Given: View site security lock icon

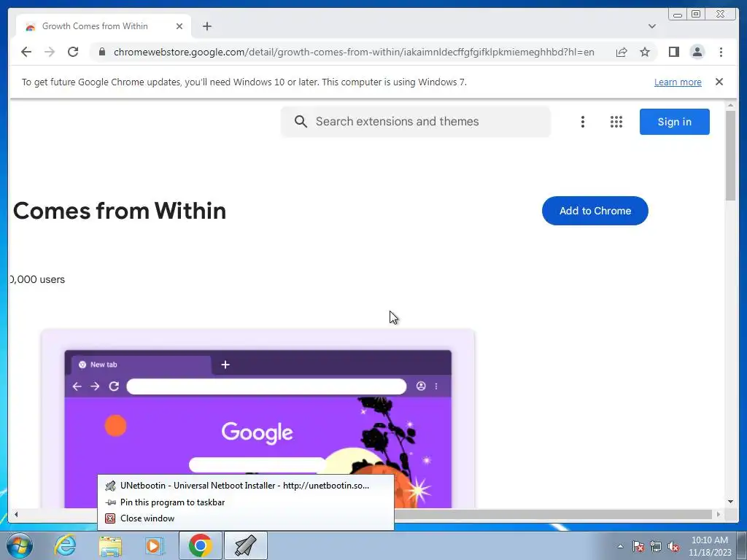Looking at the screenshot, I should pyautogui.click(x=102, y=52).
